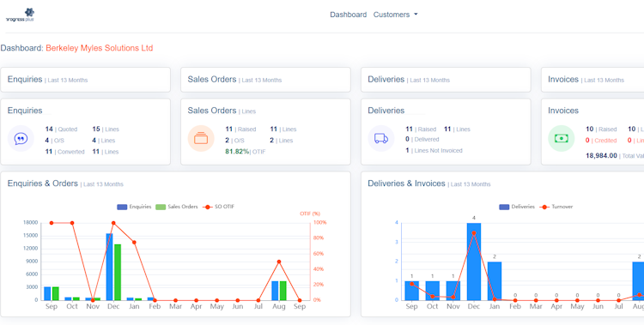Click the Enquiries speech bubble icon
The image size is (644, 325).
21,139
